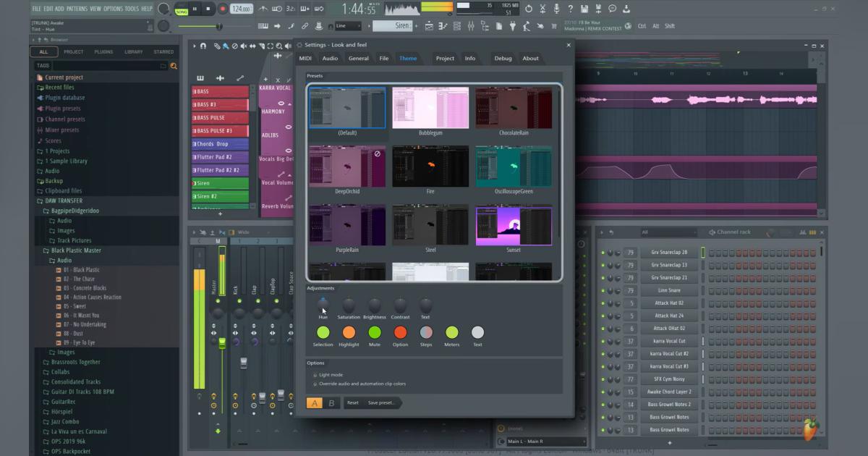Click the search icon in the Browser panel
This screenshot has height=456, width=868.
(174, 64)
